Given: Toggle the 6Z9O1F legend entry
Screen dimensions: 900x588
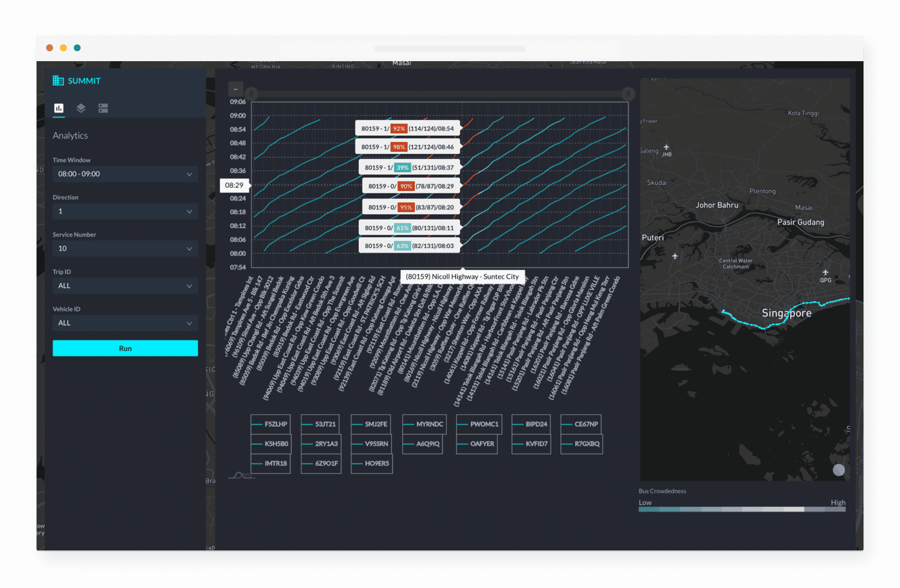Looking at the screenshot, I should click(321, 463).
